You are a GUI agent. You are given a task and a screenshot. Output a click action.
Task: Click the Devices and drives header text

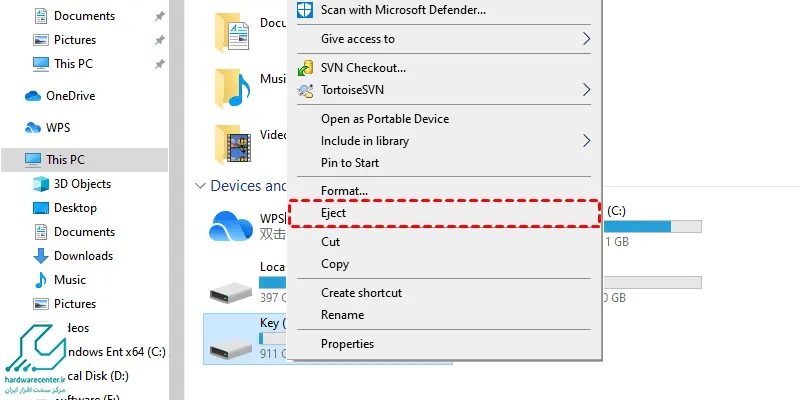click(249, 186)
